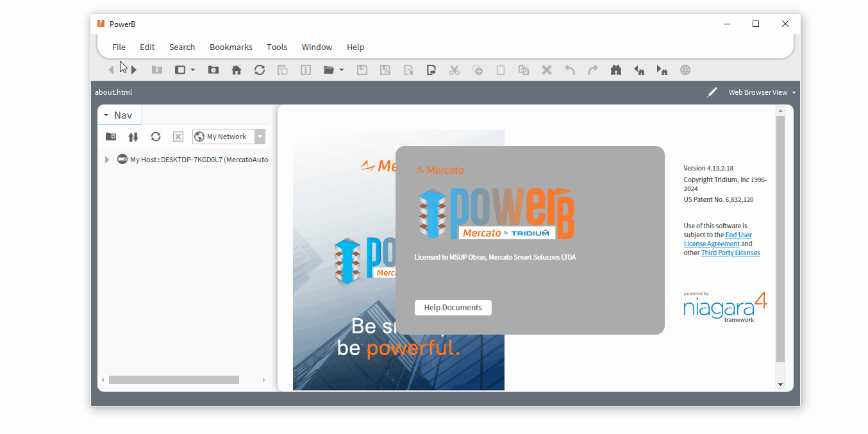868x434 pixels.
Task: Open the Bookmarks menu
Action: pyautogui.click(x=231, y=47)
